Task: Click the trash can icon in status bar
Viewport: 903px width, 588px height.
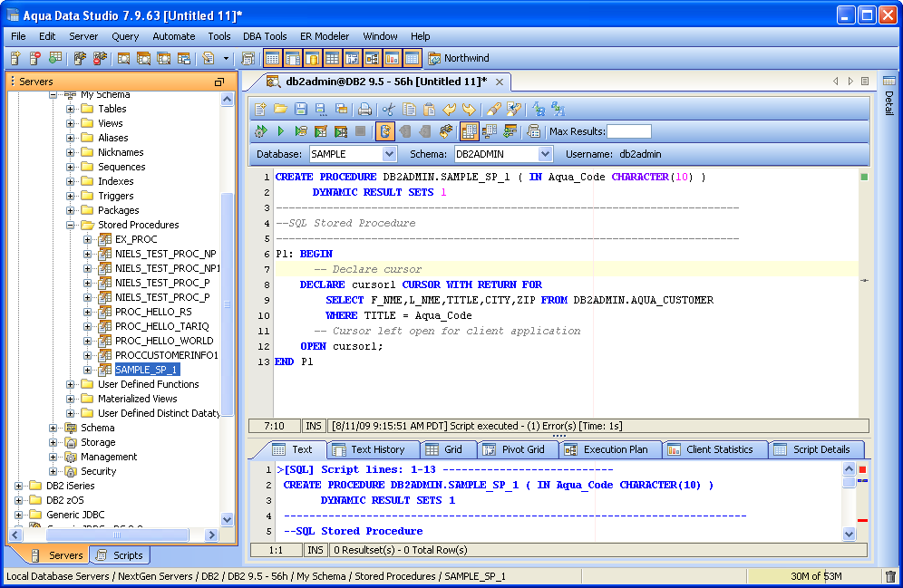Action: pyautogui.click(x=890, y=576)
